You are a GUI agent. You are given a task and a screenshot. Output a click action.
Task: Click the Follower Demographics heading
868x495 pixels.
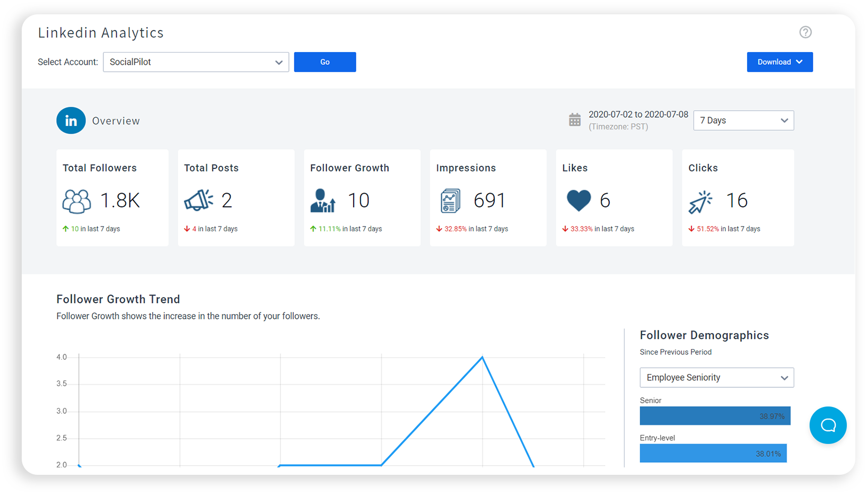click(704, 335)
